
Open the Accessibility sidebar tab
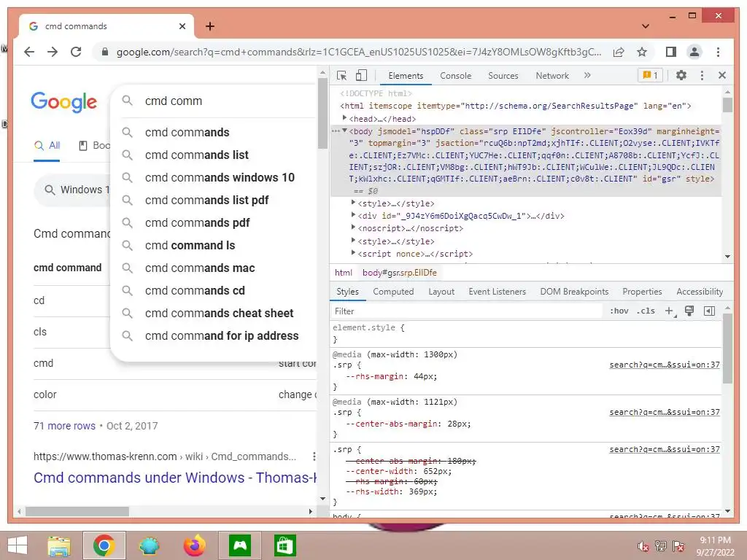click(x=700, y=292)
